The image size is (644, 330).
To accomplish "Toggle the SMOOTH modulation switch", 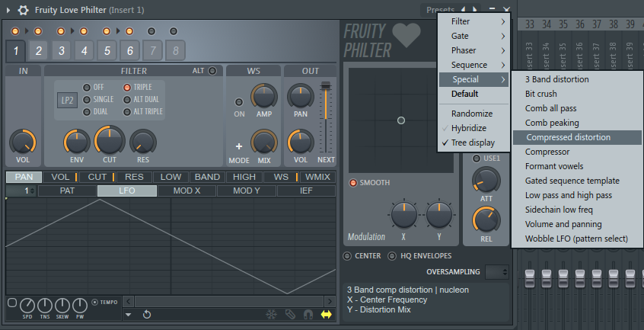I will (x=352, y=183).
